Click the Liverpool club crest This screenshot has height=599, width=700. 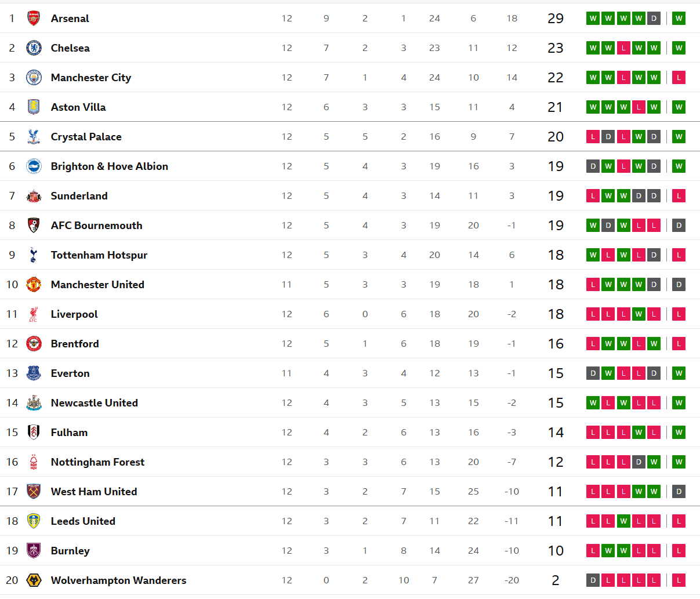coord(34,314)
